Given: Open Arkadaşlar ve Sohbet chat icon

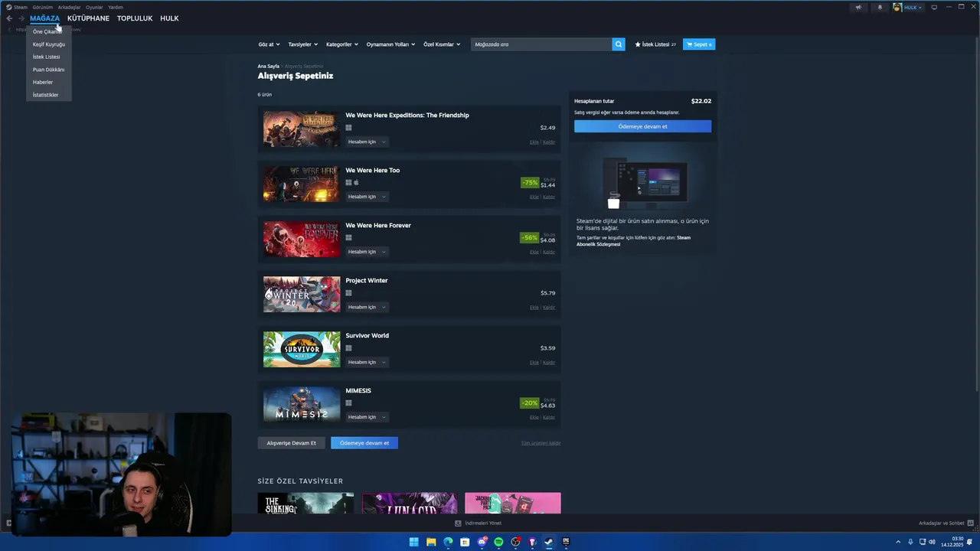Looking at the screenshot, I should click(x=971, y=523).
